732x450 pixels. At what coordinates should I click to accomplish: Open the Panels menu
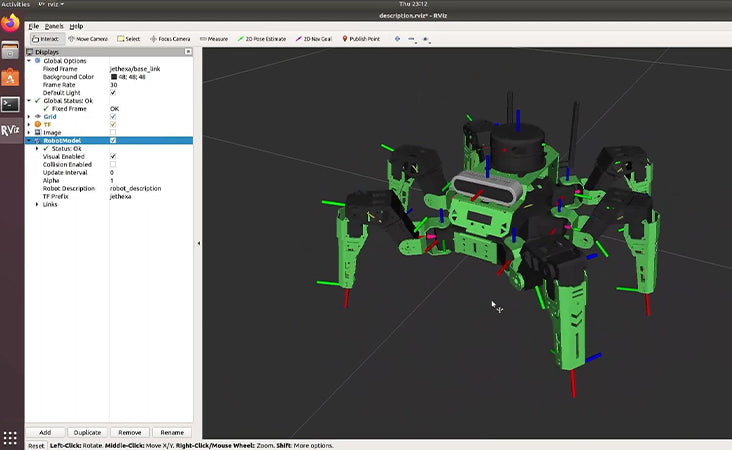point(53,26)
